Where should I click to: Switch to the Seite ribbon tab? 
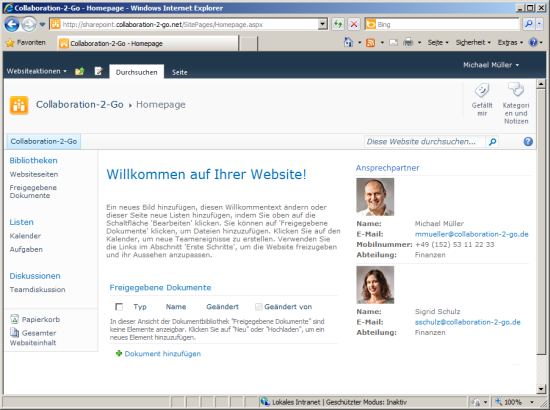pos(179,72)
